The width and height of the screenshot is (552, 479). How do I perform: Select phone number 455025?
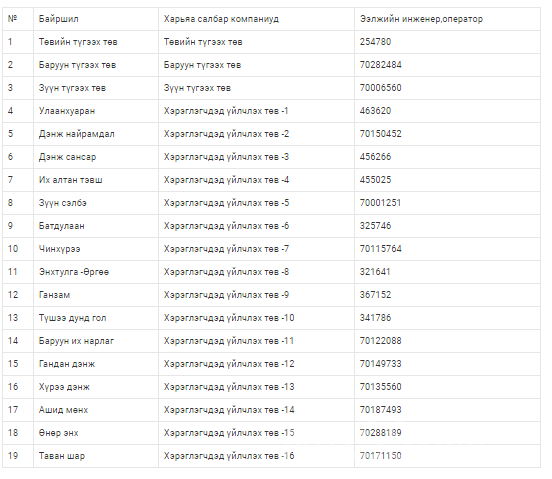pyautogui.click(x=375, y=180)
